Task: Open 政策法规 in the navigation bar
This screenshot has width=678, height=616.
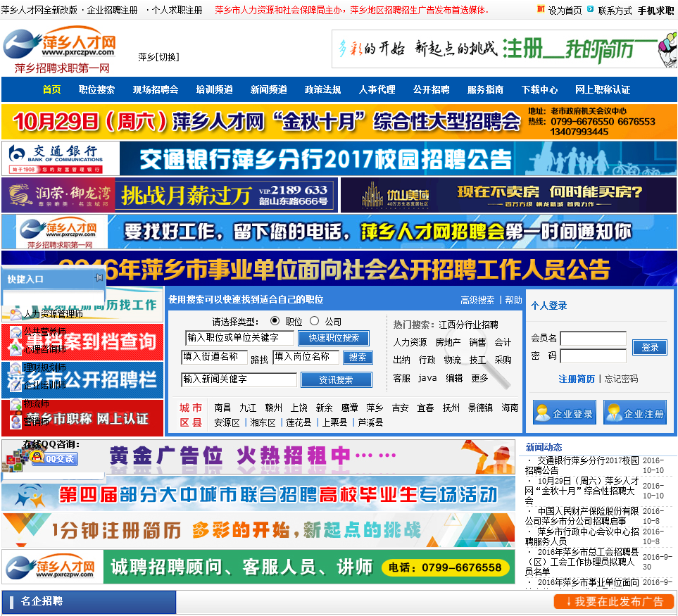Action: [x=323, y=89]
